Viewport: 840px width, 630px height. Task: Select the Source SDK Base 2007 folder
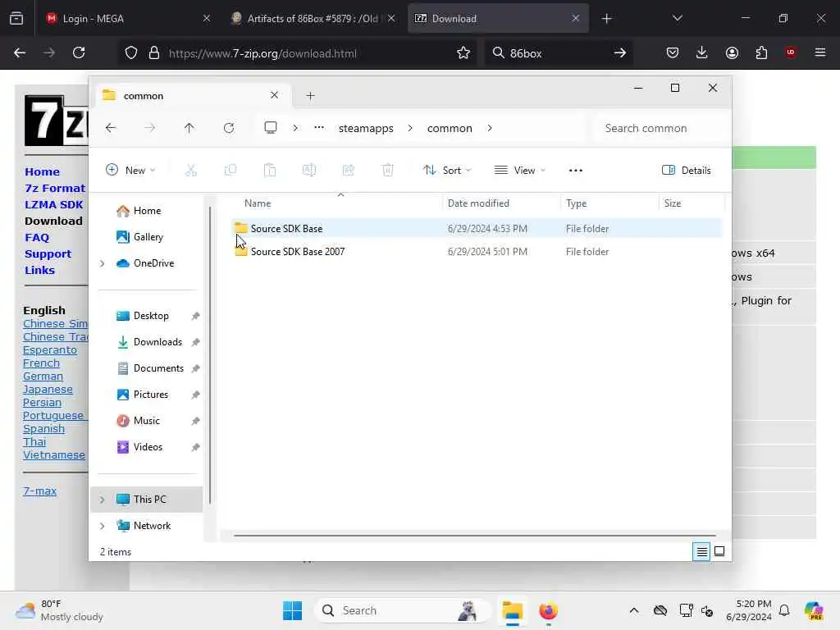pos(477,252)
